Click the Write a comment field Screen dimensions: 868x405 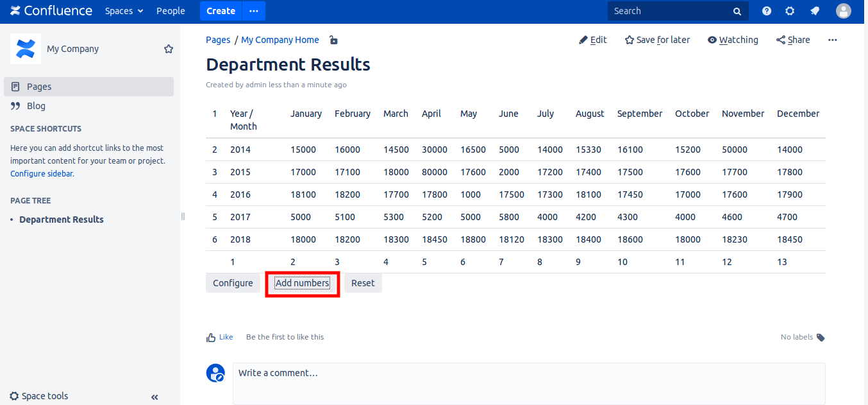click(528, 383)
